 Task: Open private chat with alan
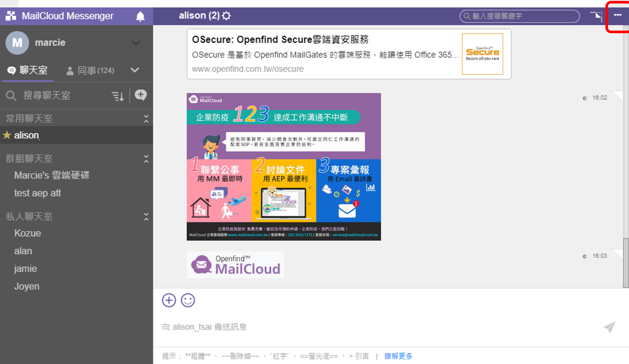coord(23,251)
